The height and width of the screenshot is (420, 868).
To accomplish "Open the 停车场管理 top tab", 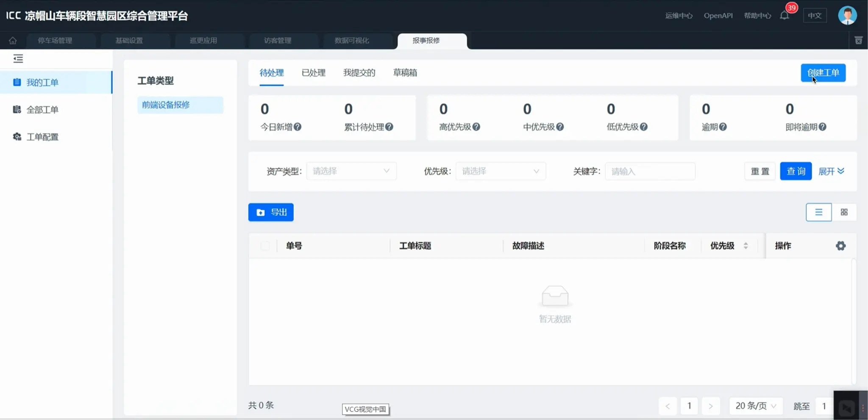I will pyautogui.click(x=55, y=41).
